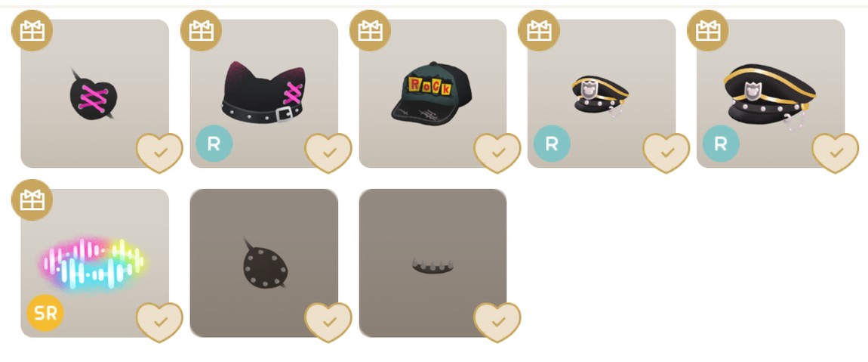Image resolution: width=868 pixels, height=362 pixels.
Task: Toggle heart checkmark on Rock cap
Action: coord(497,153)
